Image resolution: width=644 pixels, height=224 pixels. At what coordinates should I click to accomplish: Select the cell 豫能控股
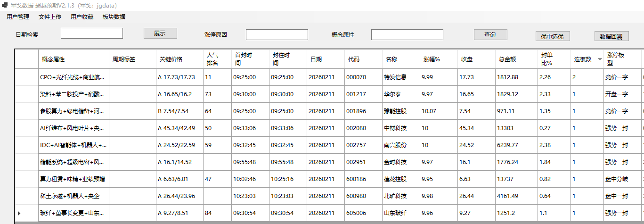401,111
